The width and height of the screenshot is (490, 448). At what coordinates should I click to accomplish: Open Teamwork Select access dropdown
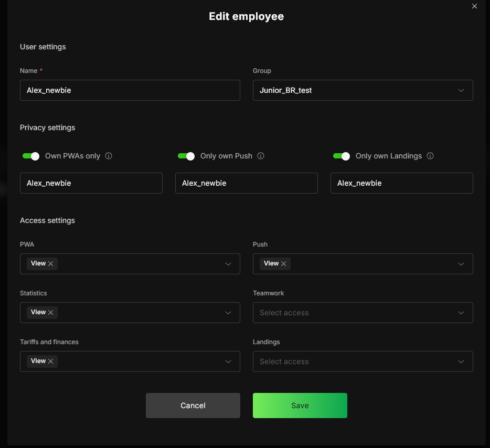[363, 313]
